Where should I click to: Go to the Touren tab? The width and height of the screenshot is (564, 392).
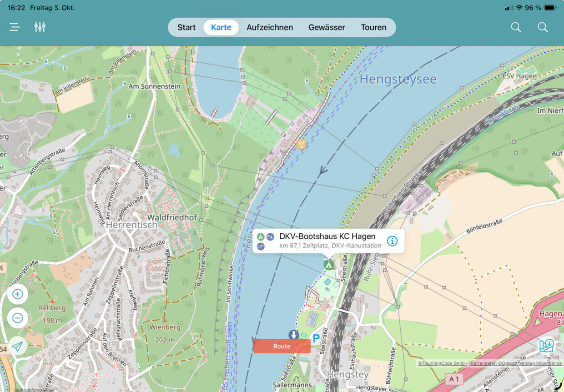373,27
